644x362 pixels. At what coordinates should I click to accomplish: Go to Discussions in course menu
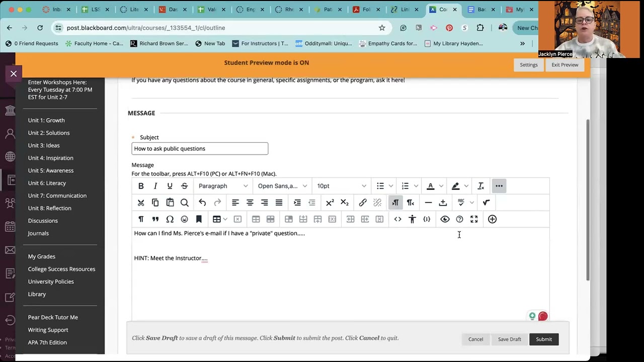tap(43, 221)
